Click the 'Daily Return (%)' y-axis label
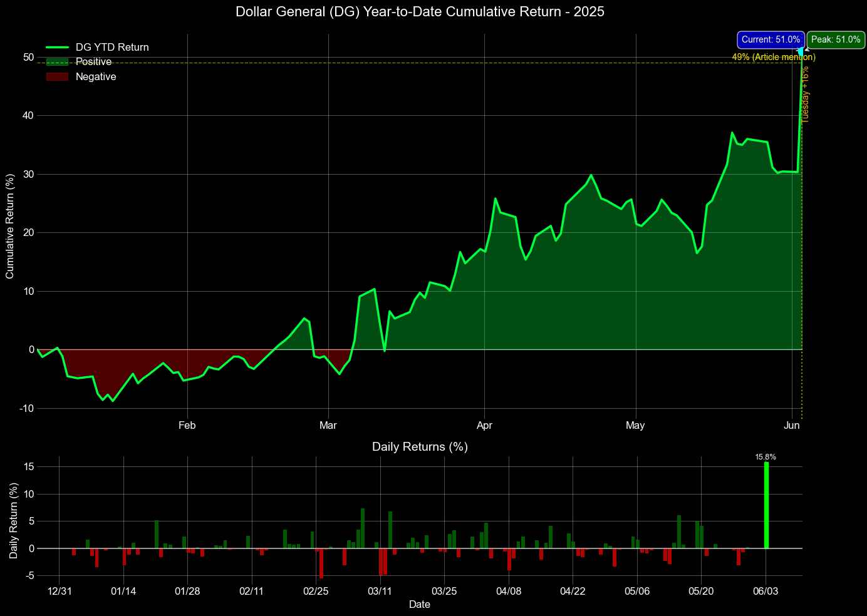Image resolution: width=867 pixels, height=616 pixels. click(x=13, y=521)
